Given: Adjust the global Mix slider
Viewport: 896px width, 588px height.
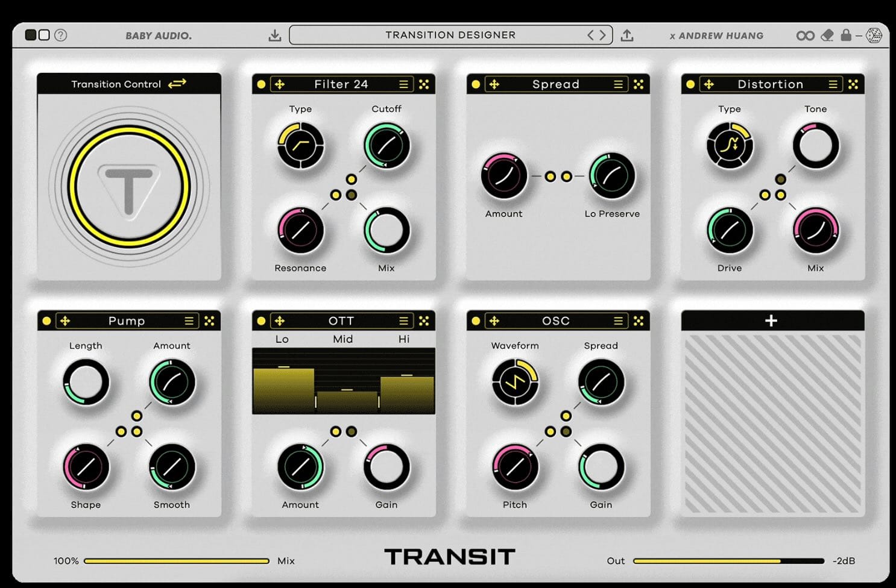Looking at the screenshot, I should click(x=177, y=561).
